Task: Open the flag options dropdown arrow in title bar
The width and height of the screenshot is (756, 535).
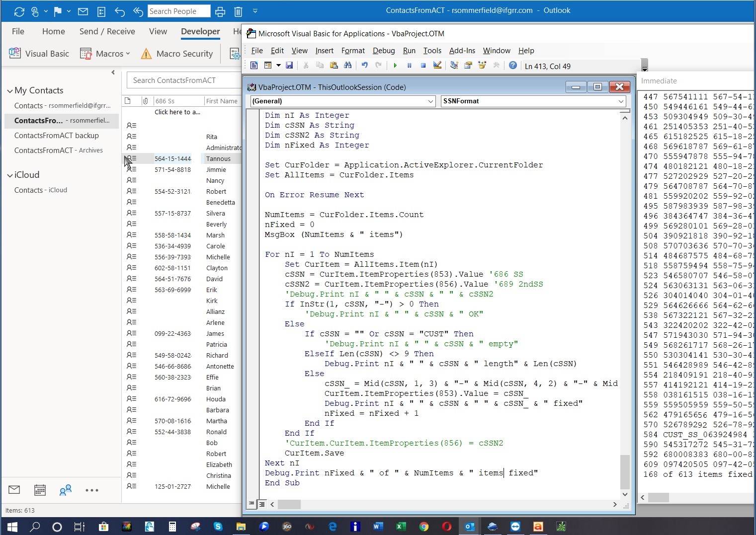Action: [69, 11]
